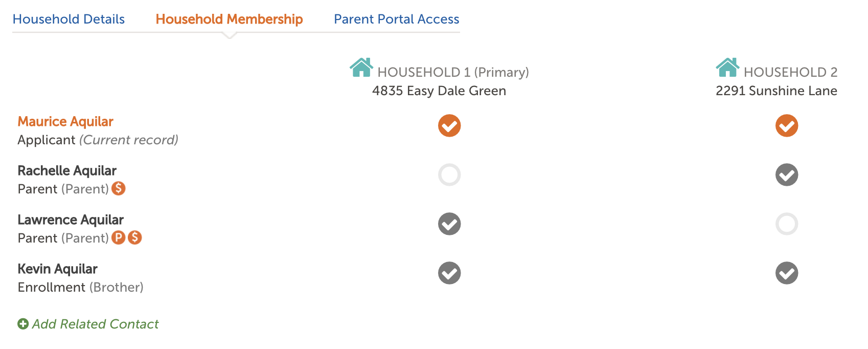Click the Household 1 house icon
868x349 pixels.
[x=361, y=68]
